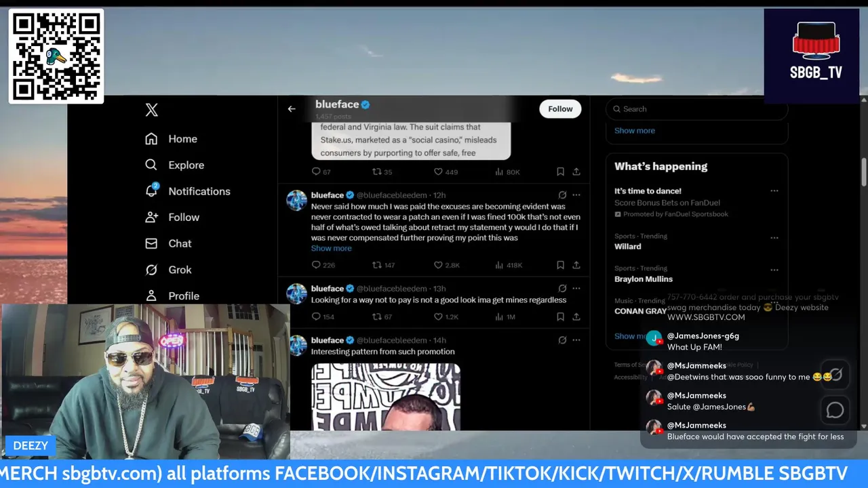Reply to the Stake.us post with 67 replies
Viewport: 868px width, 488px height.
(321, 172)
